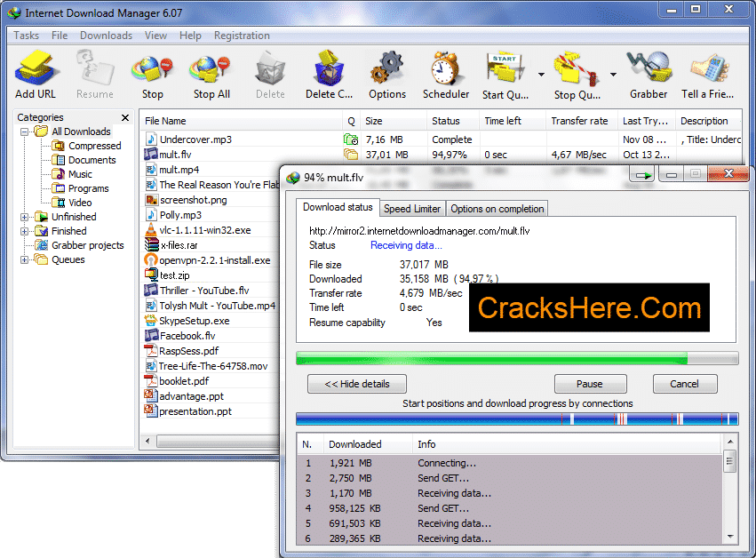
Task: Click the Hide details button
Action: point(357,384)
